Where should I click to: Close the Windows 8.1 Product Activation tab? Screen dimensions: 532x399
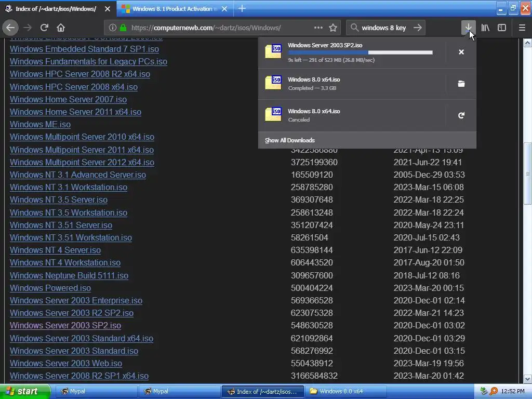point(224,9)
